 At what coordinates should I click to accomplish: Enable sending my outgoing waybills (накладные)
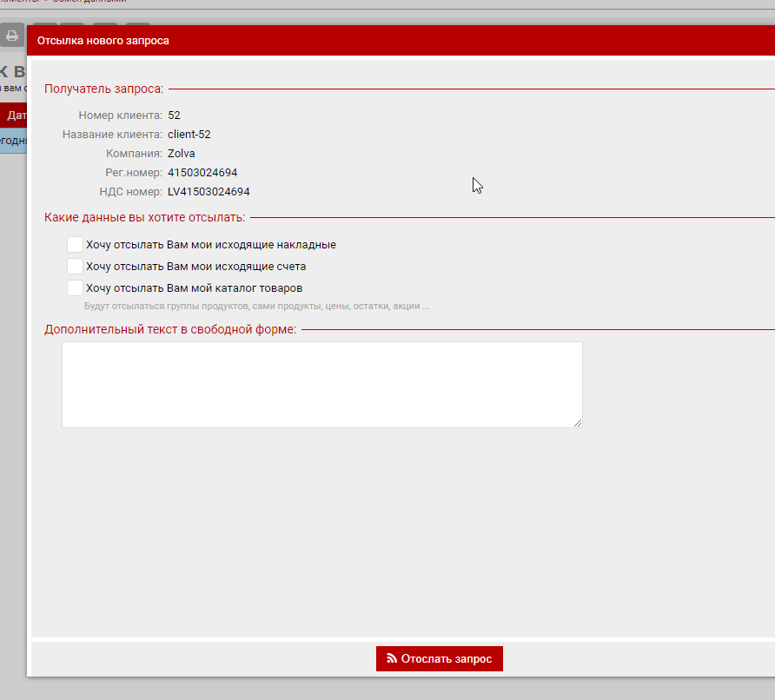(75, 245)
